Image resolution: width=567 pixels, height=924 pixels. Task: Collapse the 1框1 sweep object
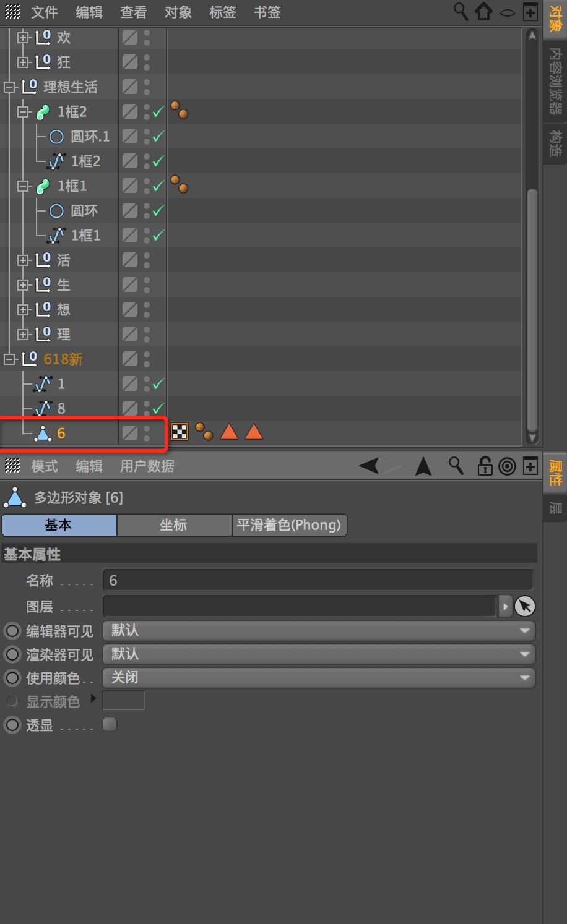click(x=24, y=186)
